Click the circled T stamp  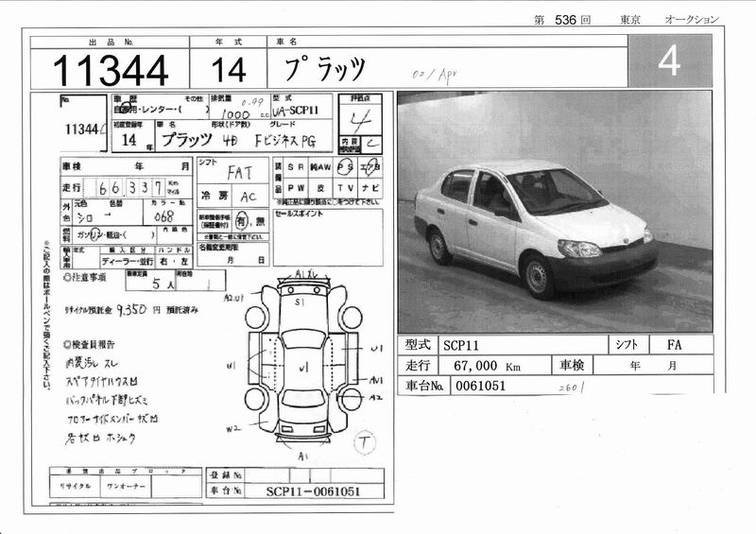(x=365, y=442)
